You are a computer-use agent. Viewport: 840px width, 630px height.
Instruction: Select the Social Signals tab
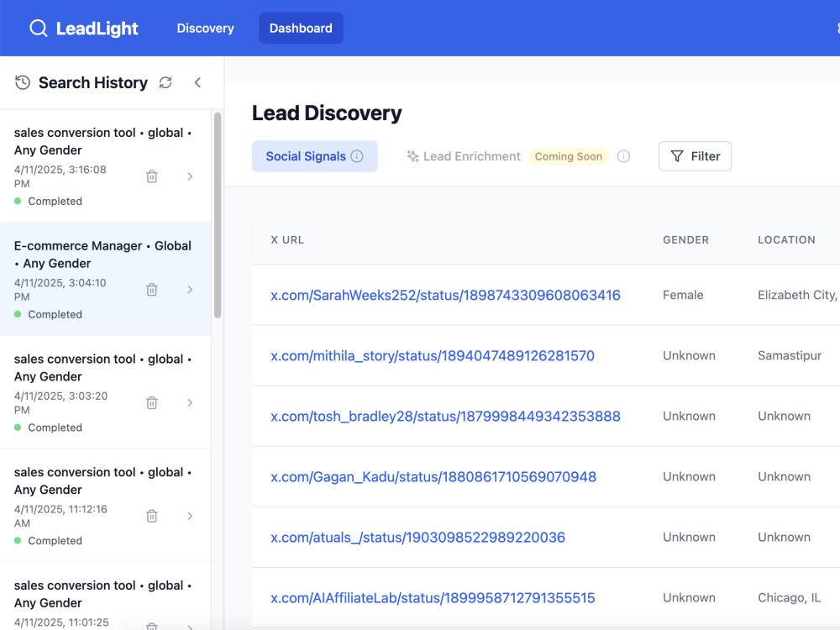tap(314, 156)
